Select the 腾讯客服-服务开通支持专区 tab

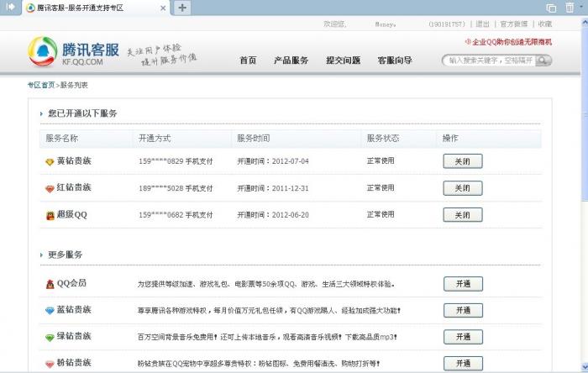point(97,8)
